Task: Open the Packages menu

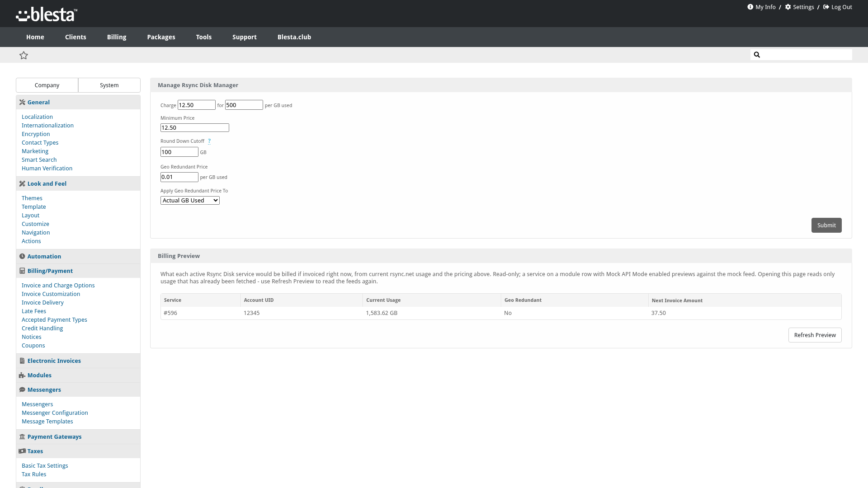Action: tap(161, 37)
